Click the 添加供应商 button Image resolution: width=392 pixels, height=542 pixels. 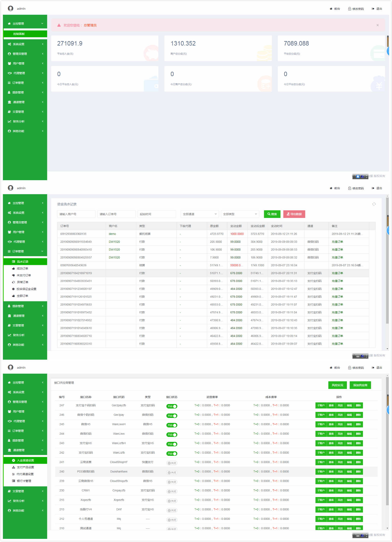tap(360, 385)
